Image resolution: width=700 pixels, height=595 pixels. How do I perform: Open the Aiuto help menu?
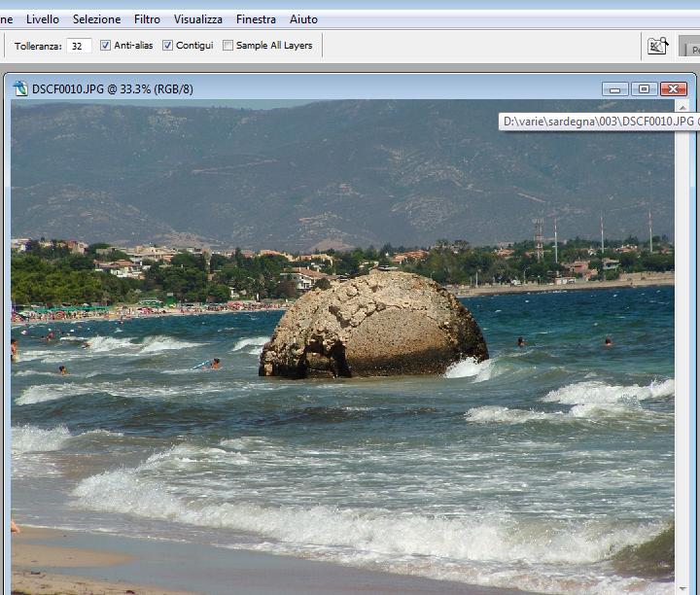pyautogui.click(x=303, y=19)
